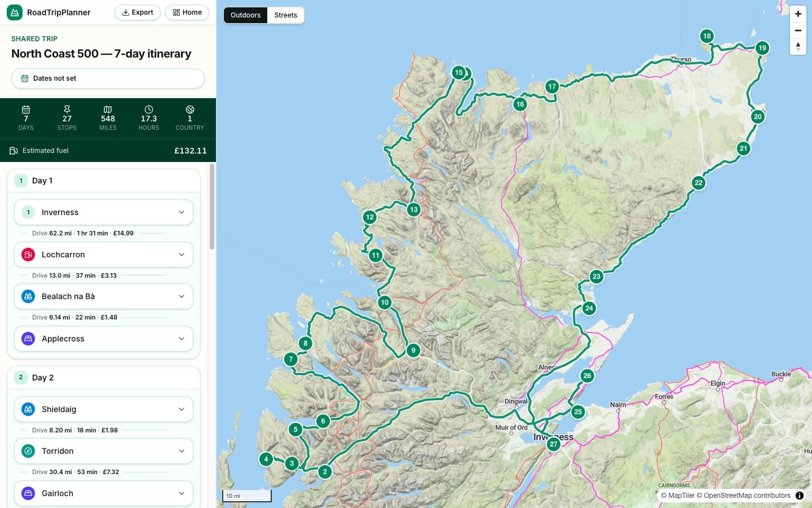Click the Drive 30.4 mi segment text
Viewport: 812px width, 508px height.
(x=76, y=472)
